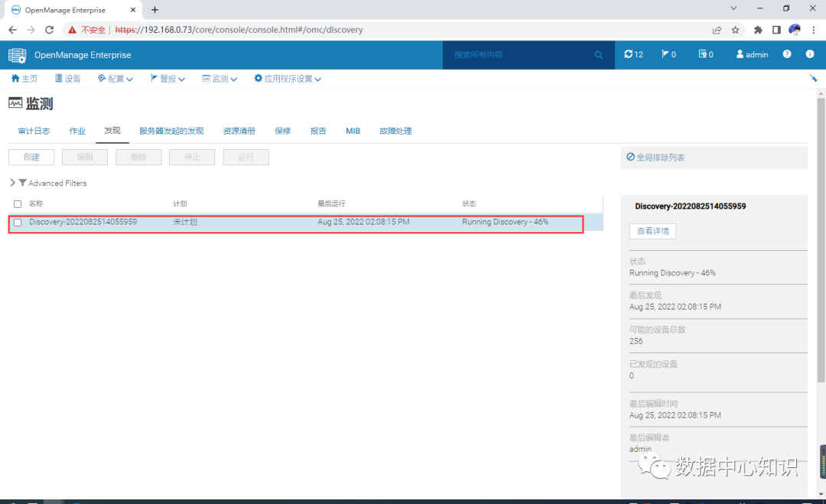
Task: Switch to the 服务器发起的发现 tab
Action: coord(171,131)
